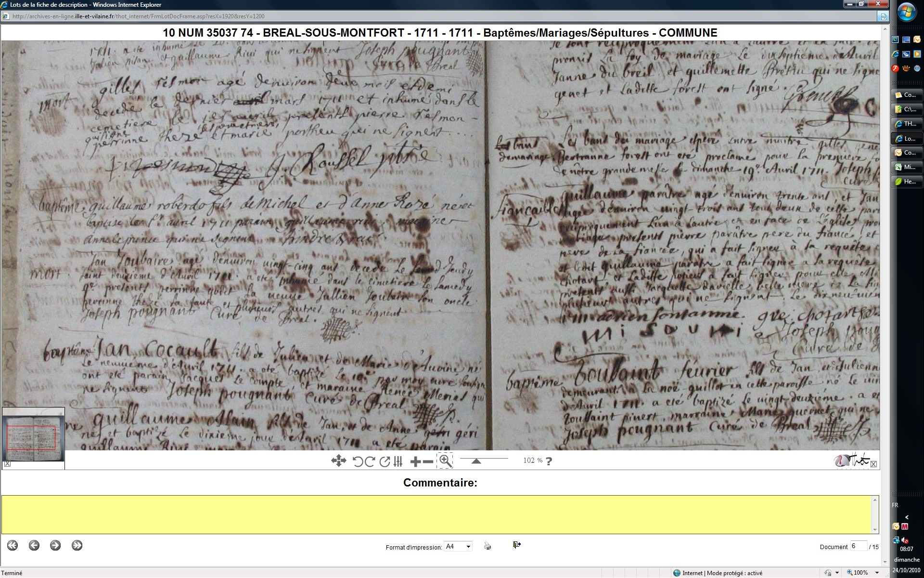The image size is (924, 578).
Task: Go to the next document
Action: 55,545
